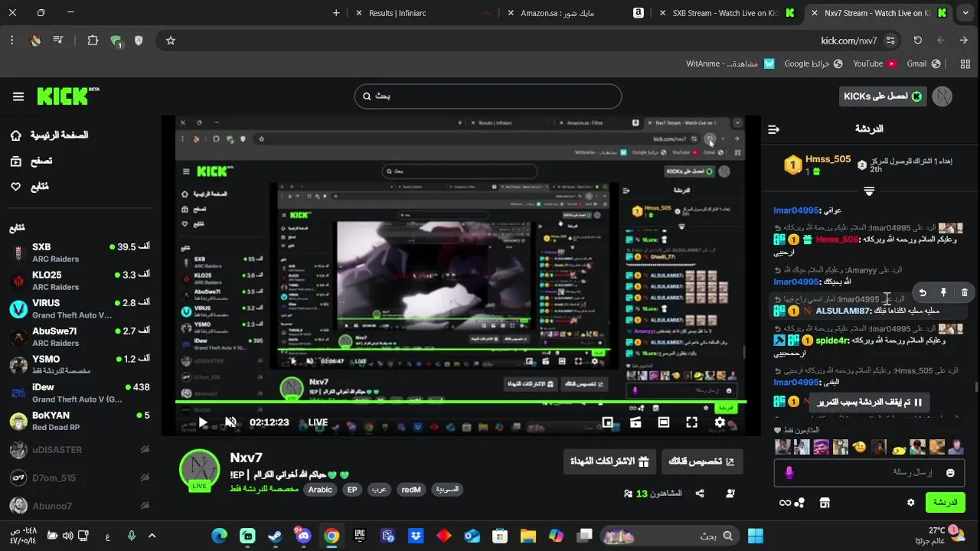The width and height of the screenshot is (980, 551).
Task: Jump to LIVE in the player
Action: [x=318, y=422]
